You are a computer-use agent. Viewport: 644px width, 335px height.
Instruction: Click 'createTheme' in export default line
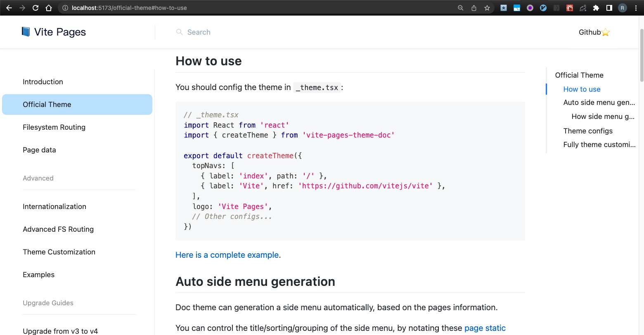tap(270, 156)
